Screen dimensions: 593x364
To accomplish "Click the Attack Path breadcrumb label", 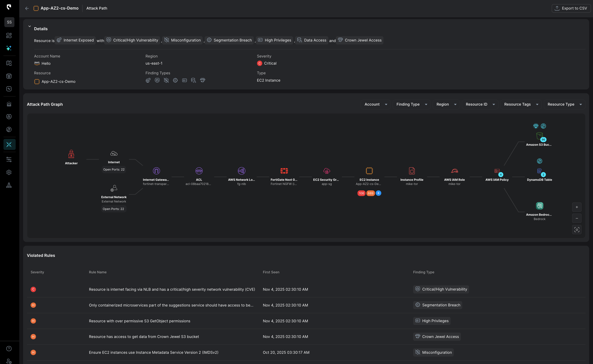I will tap(97, 8).
